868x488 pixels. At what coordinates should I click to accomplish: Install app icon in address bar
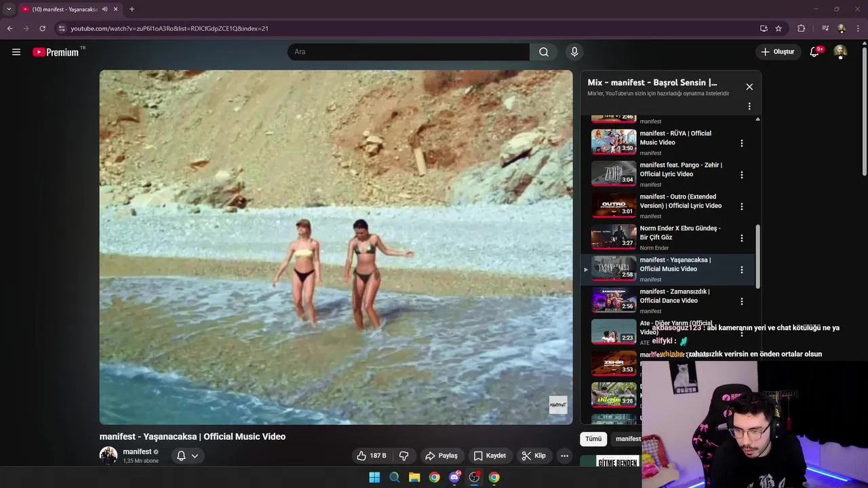click(764, 28)
